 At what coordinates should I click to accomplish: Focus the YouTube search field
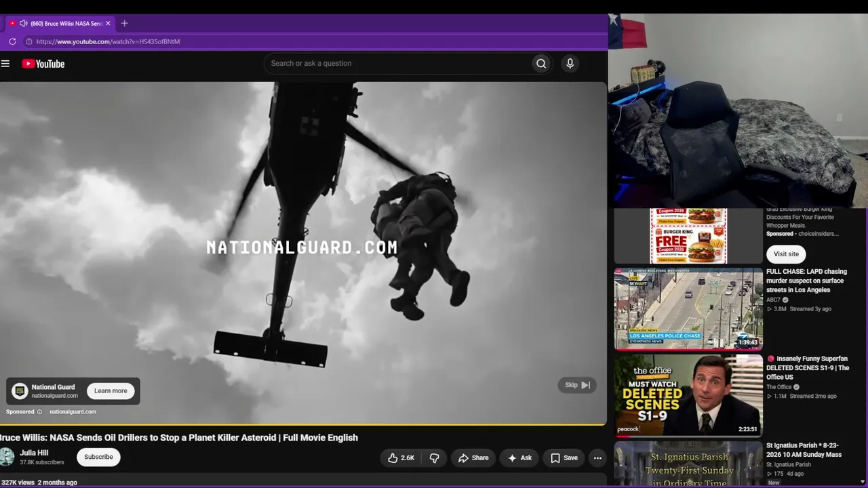[398, 64]
